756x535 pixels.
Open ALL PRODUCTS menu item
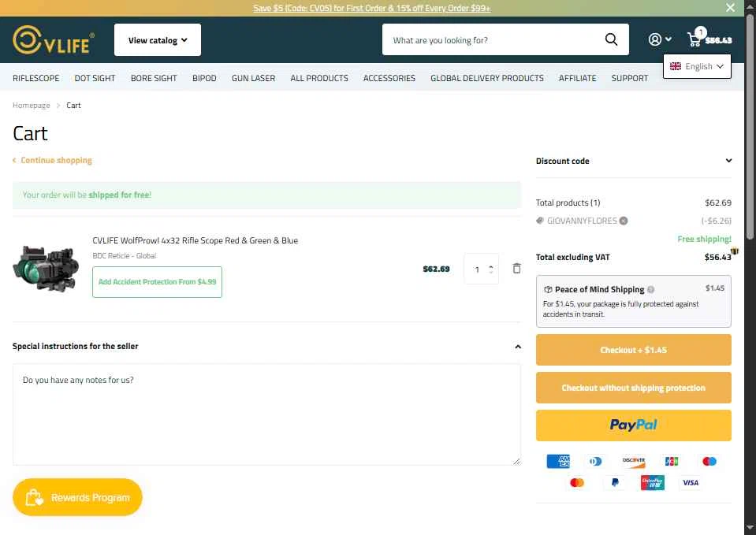(319, 78)
